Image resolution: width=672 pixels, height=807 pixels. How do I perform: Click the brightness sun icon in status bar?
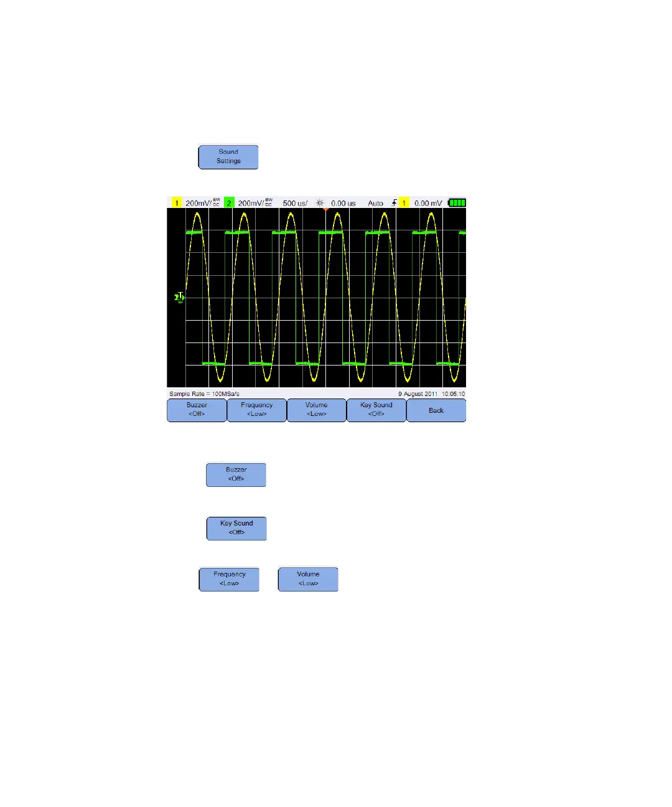coord(320,203)
